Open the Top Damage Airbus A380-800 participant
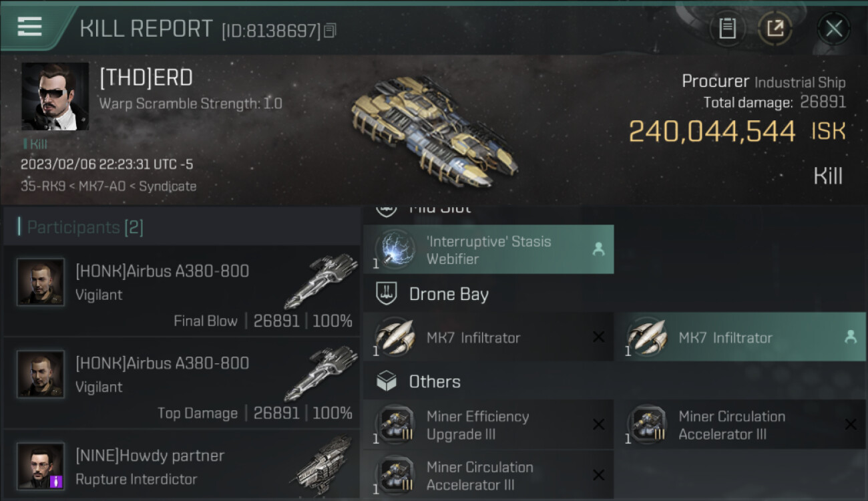The image size is (868, 501). pyautogui.click(x=181, y=383)
